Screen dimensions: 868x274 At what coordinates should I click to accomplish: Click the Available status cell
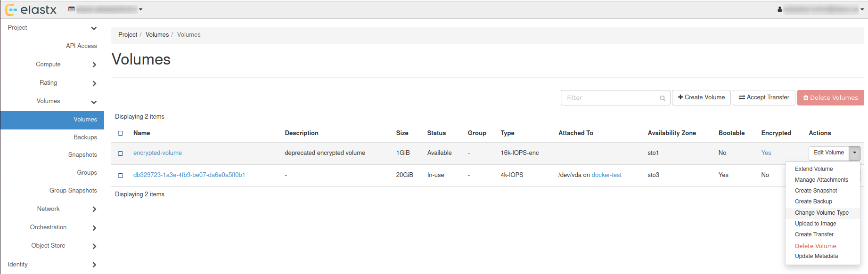439,153
